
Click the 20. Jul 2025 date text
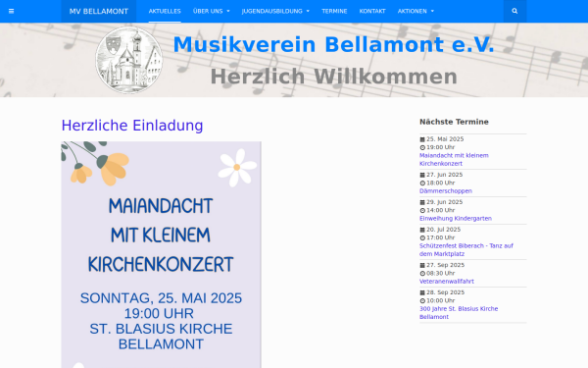444,230
